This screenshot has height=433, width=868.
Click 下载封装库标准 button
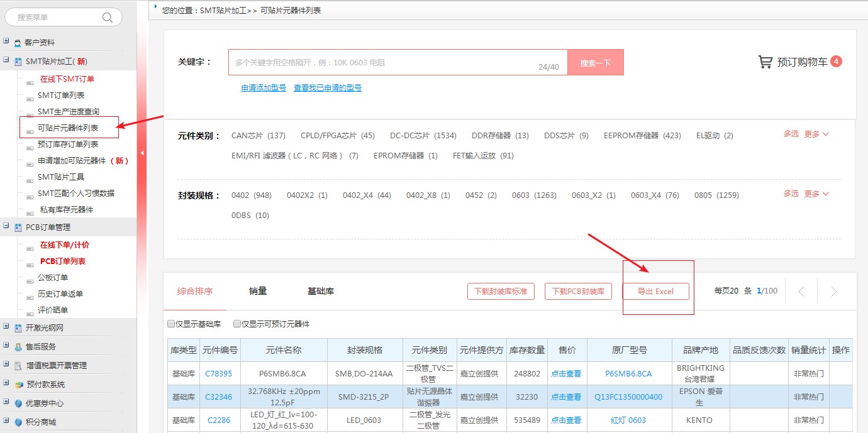coord(501,292)
